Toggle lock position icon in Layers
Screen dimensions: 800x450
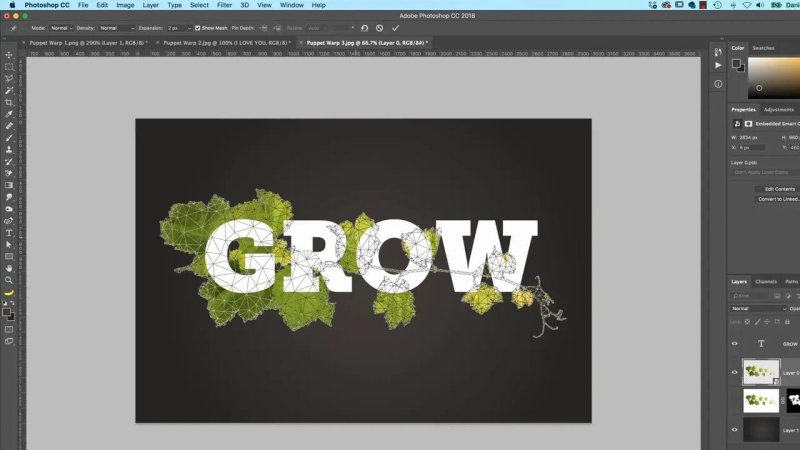pos(767,321)
